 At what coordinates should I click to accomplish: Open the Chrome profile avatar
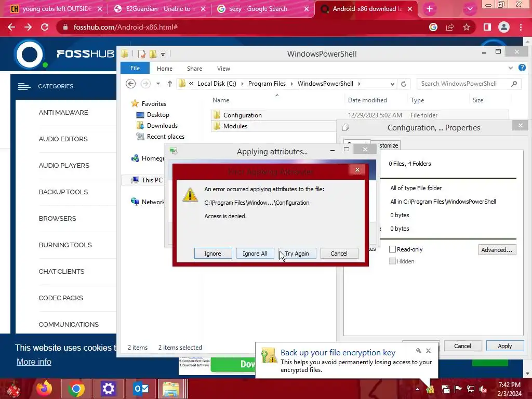pyautogui.click(x=504, y=27)
